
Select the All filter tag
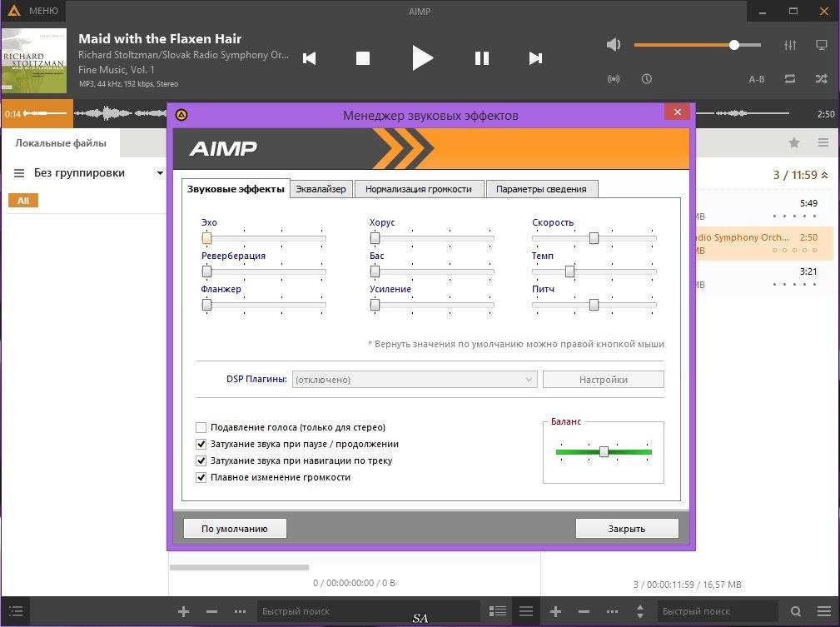tap(23, 201)
